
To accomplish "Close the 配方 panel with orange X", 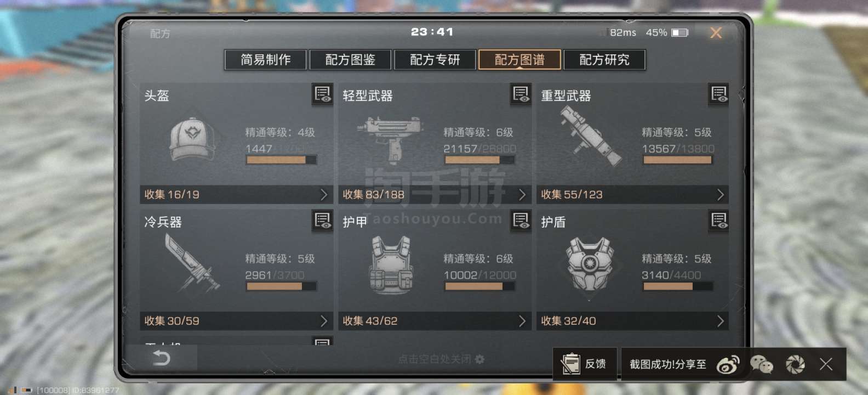I will click(x=716, y=33).
